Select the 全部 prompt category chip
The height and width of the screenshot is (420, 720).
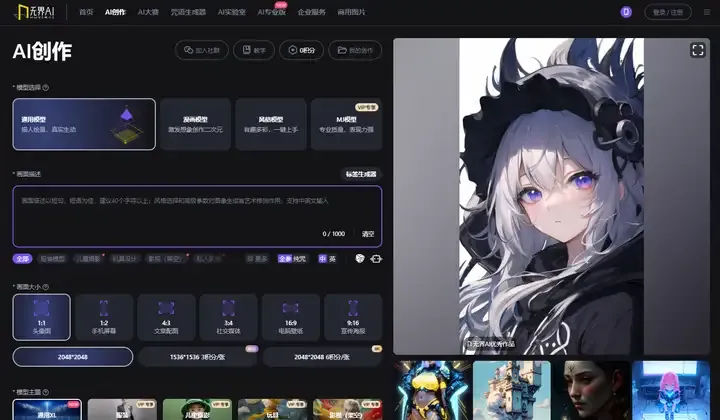coord(22,258)
